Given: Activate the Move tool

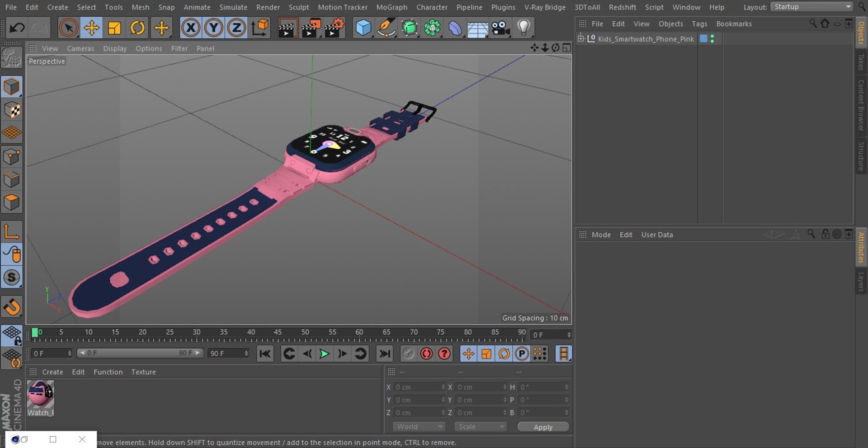Looking at the screenshot, I should [x=92, y=28].
